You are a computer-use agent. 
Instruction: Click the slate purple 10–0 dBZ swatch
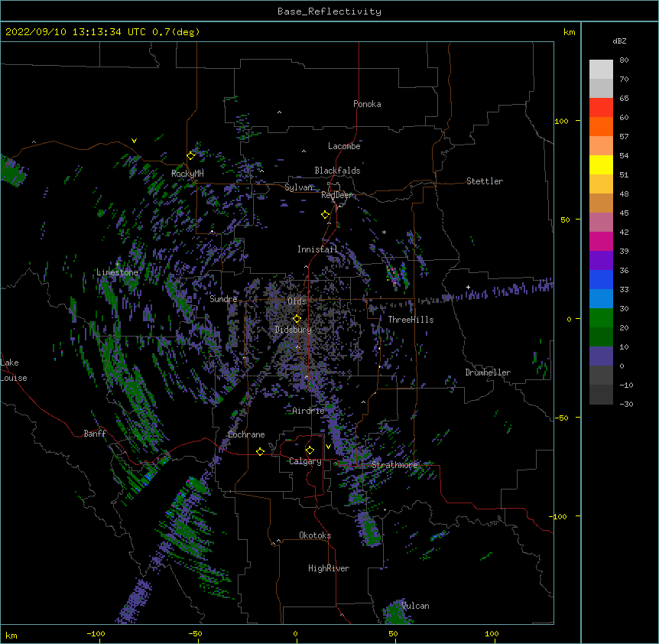(601, 356)
